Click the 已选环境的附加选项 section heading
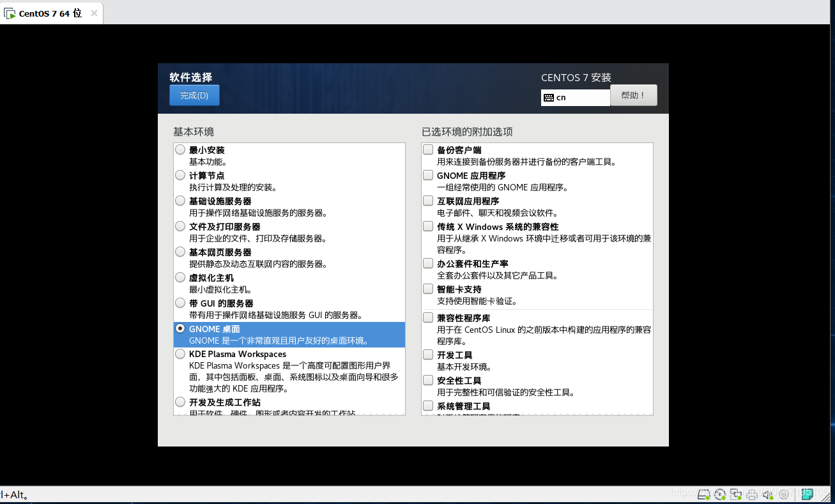The width and height of the screenshot is (835, 504). point(467,132)
